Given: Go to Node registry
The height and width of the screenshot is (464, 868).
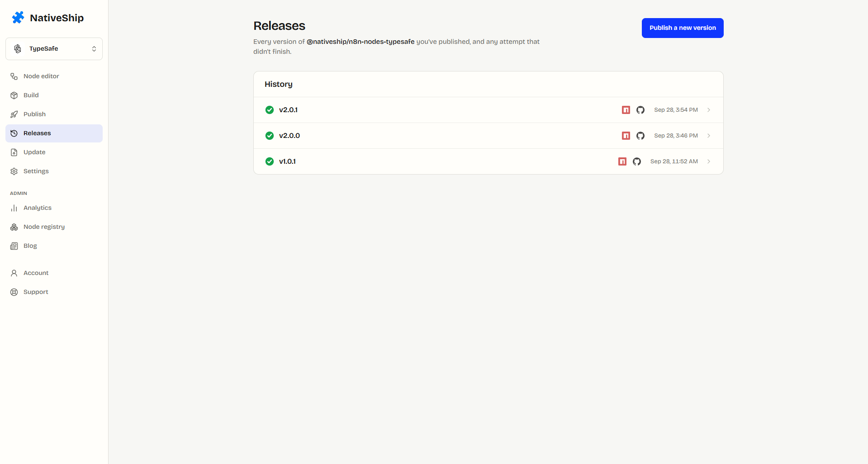Looking at the screenshot, I should click(54, 227).
